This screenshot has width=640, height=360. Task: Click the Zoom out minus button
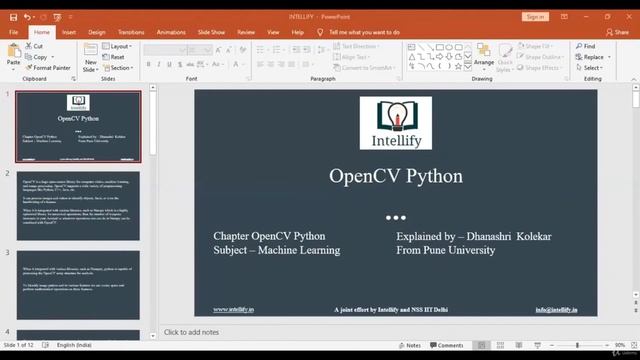click(552, 345)
